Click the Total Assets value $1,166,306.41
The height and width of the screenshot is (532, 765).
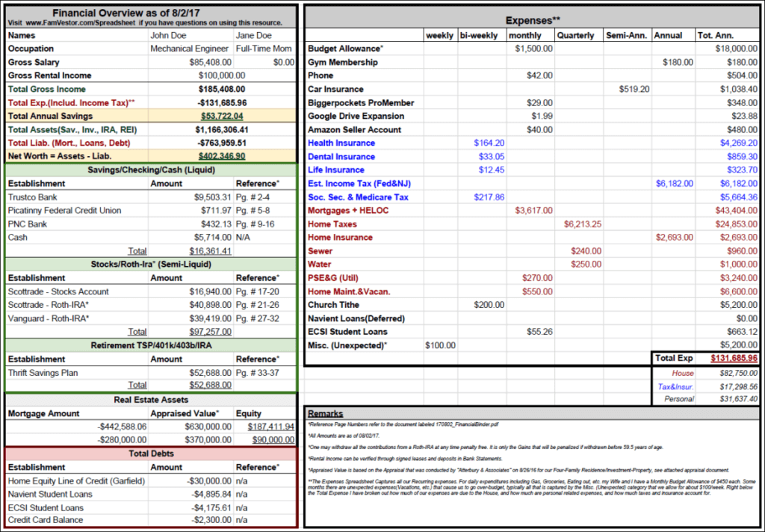point(222,130)
